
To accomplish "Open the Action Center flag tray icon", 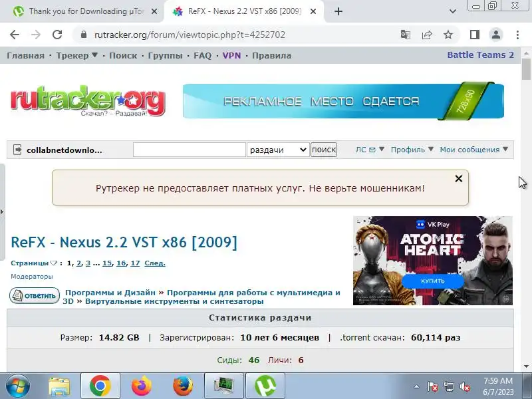I will [433, 386].
